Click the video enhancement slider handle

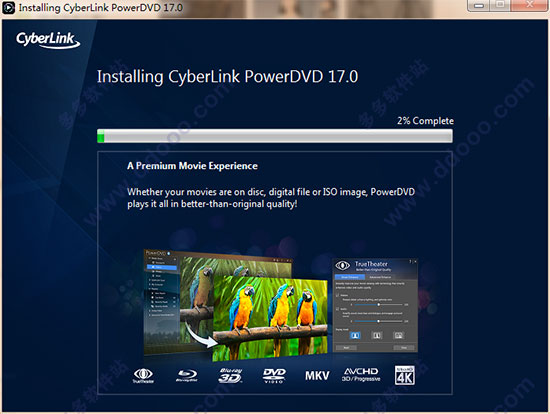[378, 305]
